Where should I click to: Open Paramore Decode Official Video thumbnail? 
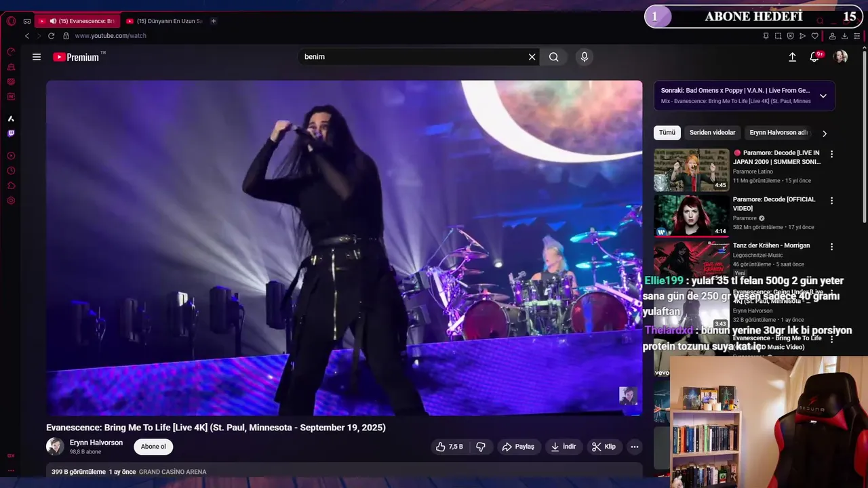click(691, 216)
